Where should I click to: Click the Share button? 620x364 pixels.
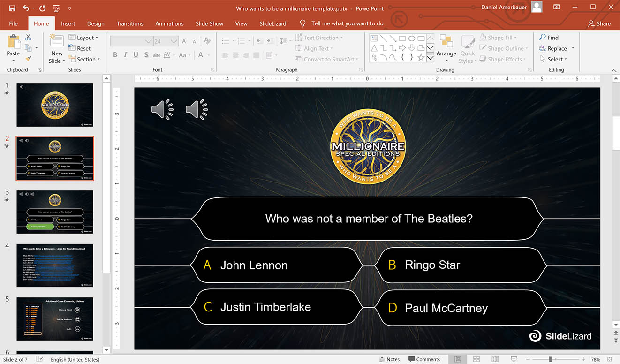[599, 23]
